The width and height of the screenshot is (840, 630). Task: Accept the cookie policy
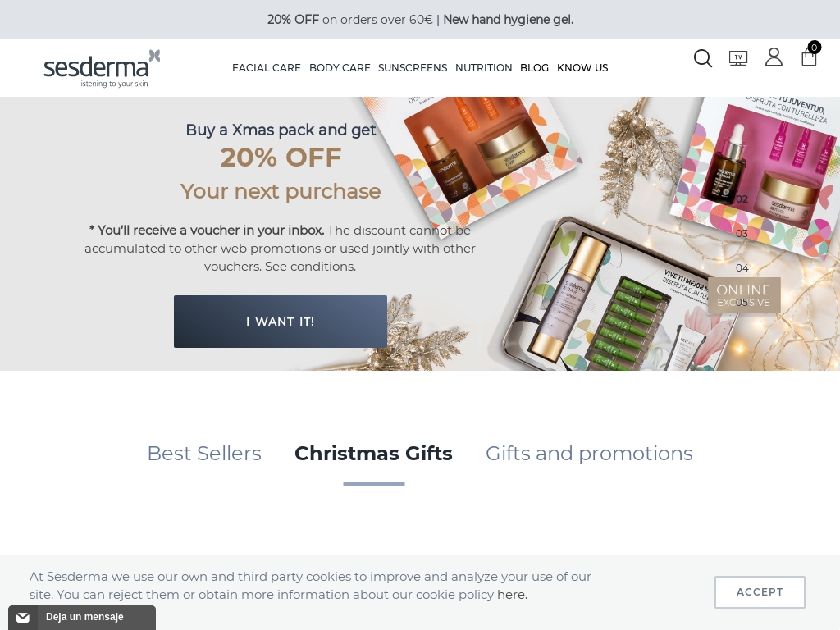tap(760, 592)
